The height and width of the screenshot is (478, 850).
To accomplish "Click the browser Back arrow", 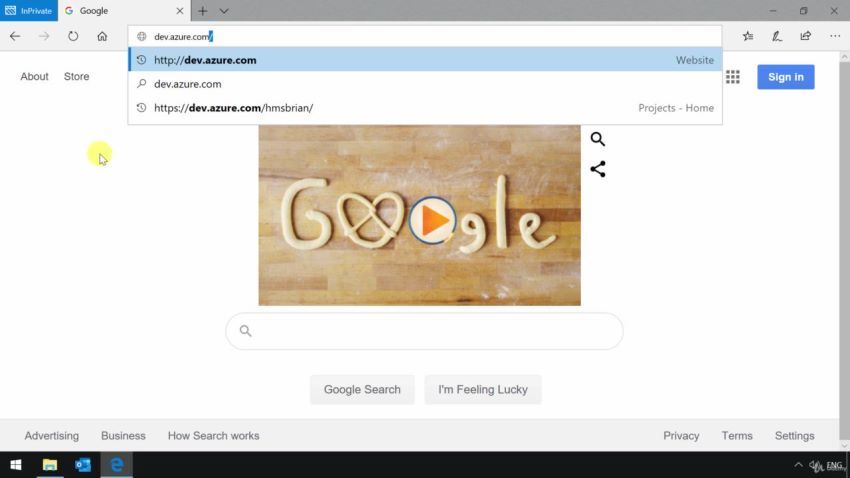I will 15,36.
